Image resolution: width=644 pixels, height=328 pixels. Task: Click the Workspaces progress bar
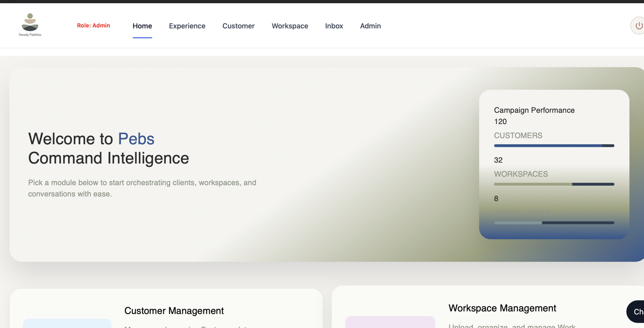coord(554,184)
